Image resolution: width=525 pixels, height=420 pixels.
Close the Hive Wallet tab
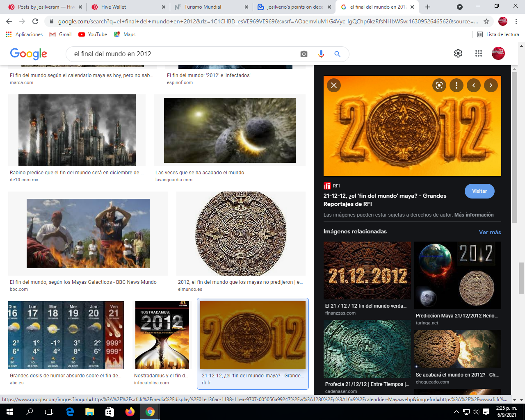pos(164,7)
